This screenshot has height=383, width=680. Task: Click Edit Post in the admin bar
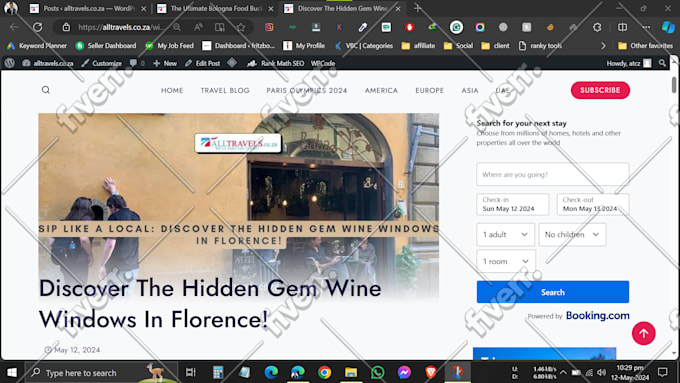tap(203, 63)
